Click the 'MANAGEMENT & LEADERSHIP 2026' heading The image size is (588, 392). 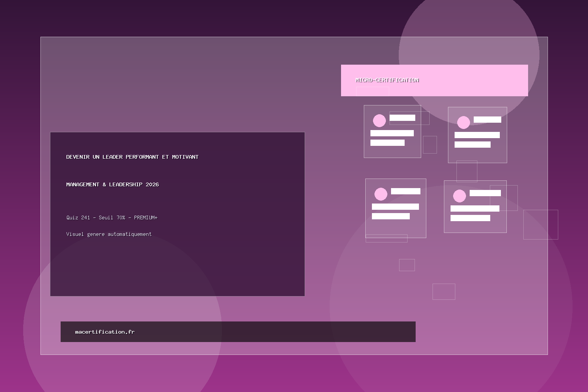click(x=112, y=184)
